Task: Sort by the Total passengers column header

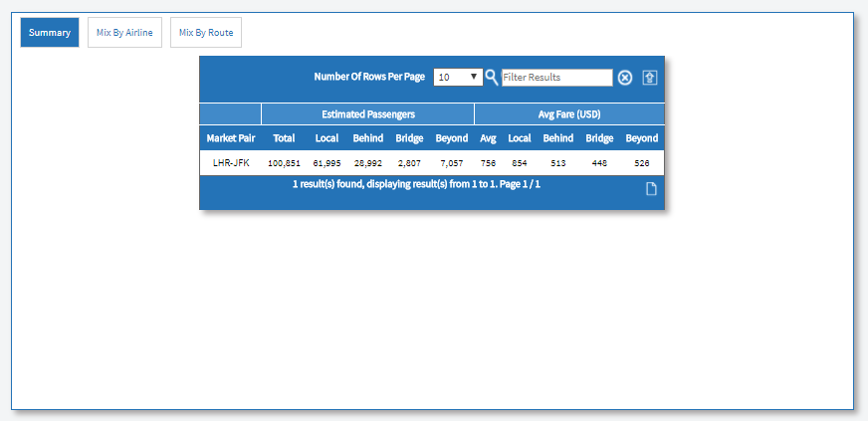Action: [x=284, y=138]
